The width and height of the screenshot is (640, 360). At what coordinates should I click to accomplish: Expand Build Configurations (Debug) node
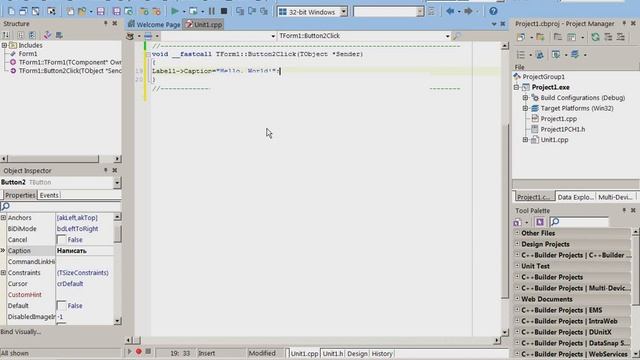click(525, 98)
